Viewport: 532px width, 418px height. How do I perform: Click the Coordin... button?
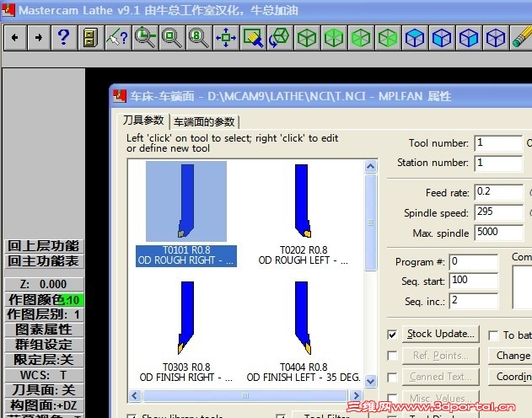(x=510, y=377)
